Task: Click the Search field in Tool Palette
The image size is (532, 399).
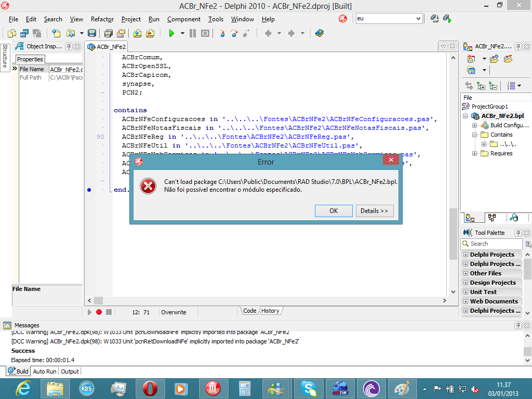Action: coord(491,244)
